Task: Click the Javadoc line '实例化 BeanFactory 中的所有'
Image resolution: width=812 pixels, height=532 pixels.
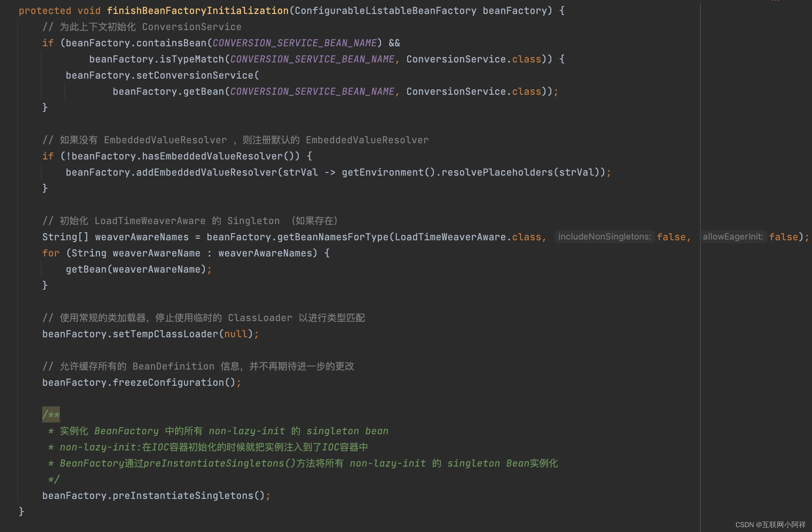Action: click(218, 431)
